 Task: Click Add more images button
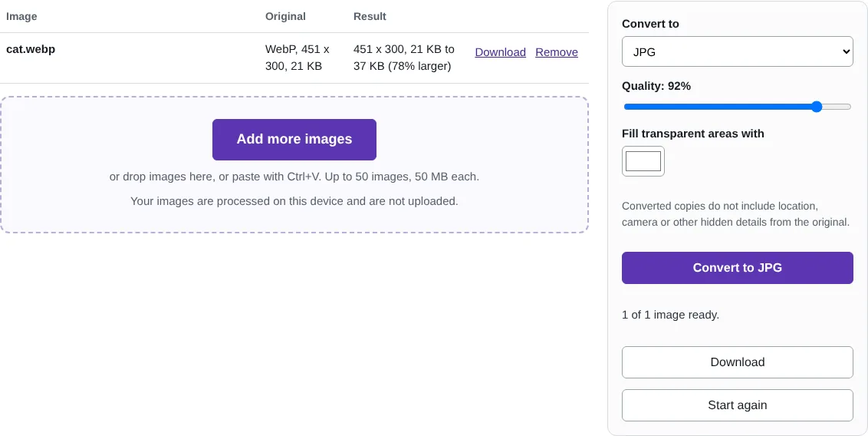point(294,140)
